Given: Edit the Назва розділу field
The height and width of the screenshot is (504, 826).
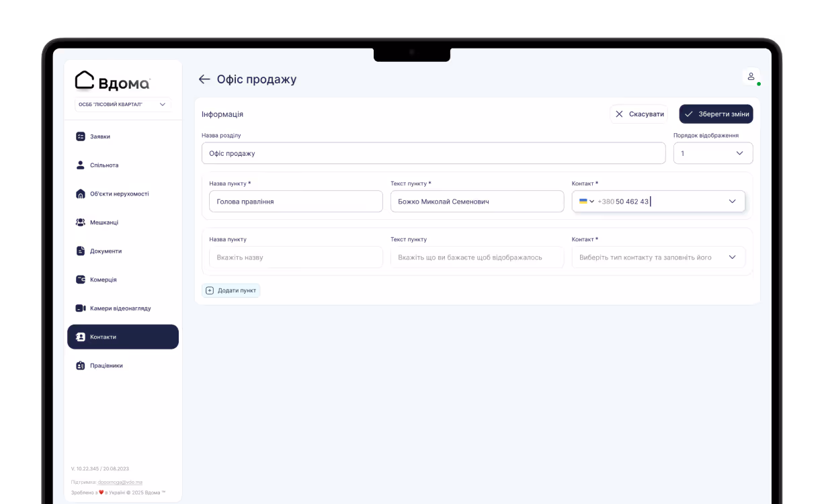Looking at the screenshot, I should [x=433, y=153].
